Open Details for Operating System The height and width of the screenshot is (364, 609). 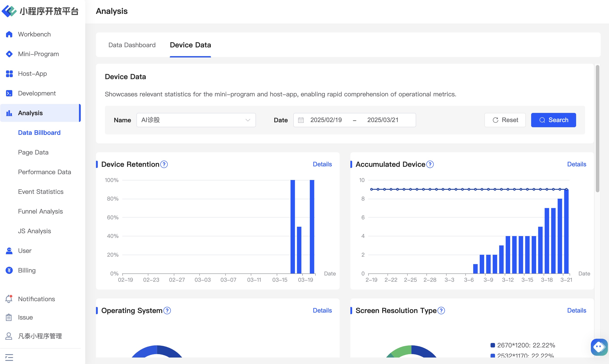tap(322, 310)
